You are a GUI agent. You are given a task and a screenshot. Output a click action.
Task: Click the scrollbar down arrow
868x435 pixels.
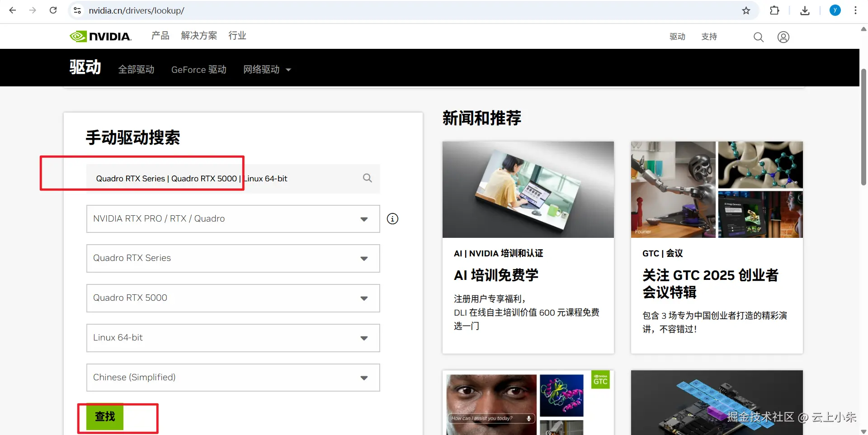[863, 431]
